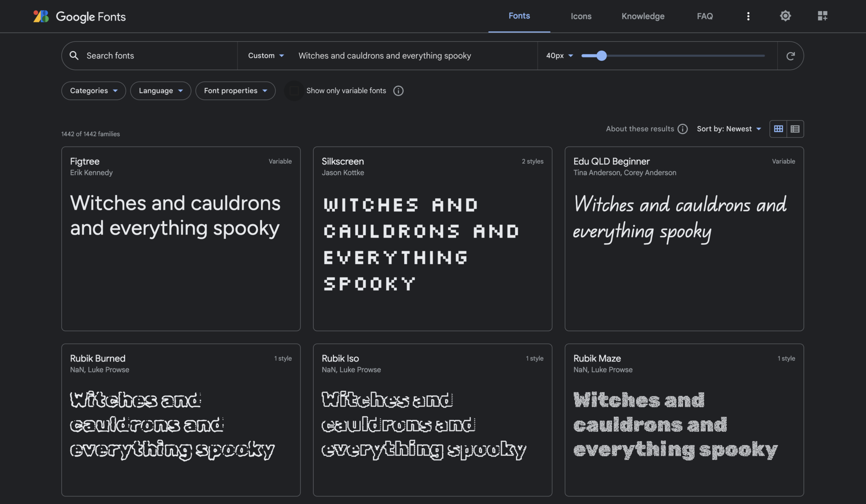Enable Show only variable fonts

(x=294, y=90)
